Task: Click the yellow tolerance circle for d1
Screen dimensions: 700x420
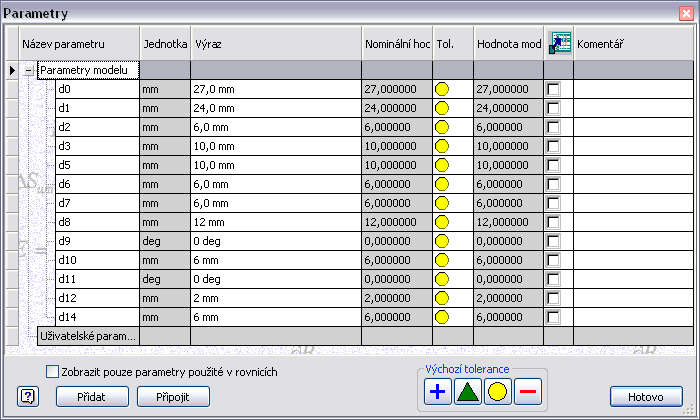Action: coord(442,108)
